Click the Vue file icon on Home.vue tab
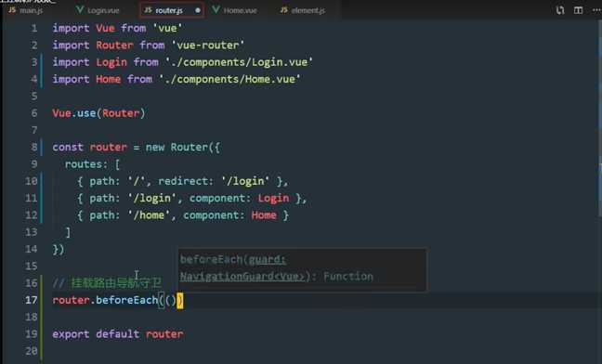 (x=216, y=9)
